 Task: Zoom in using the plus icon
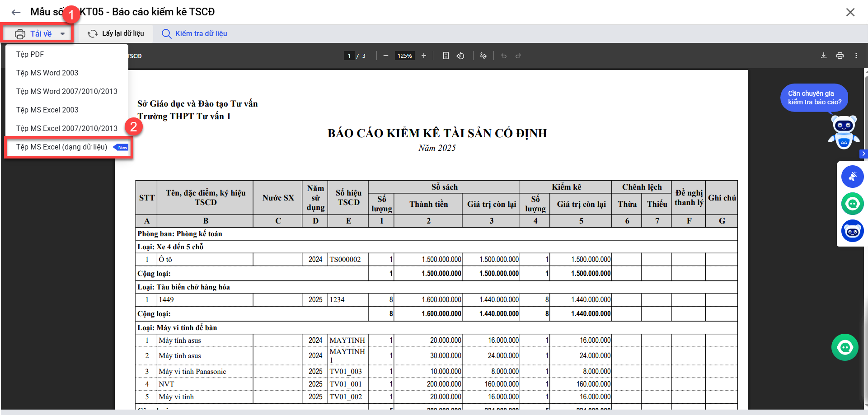coord(424,56)
